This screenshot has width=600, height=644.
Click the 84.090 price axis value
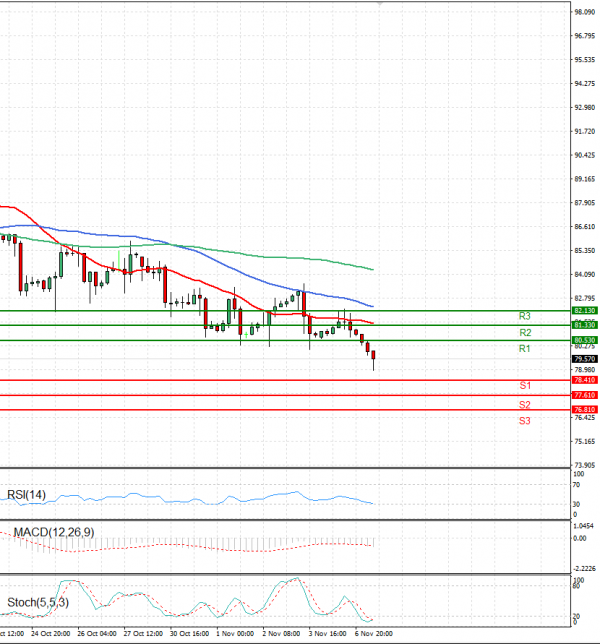584,274
